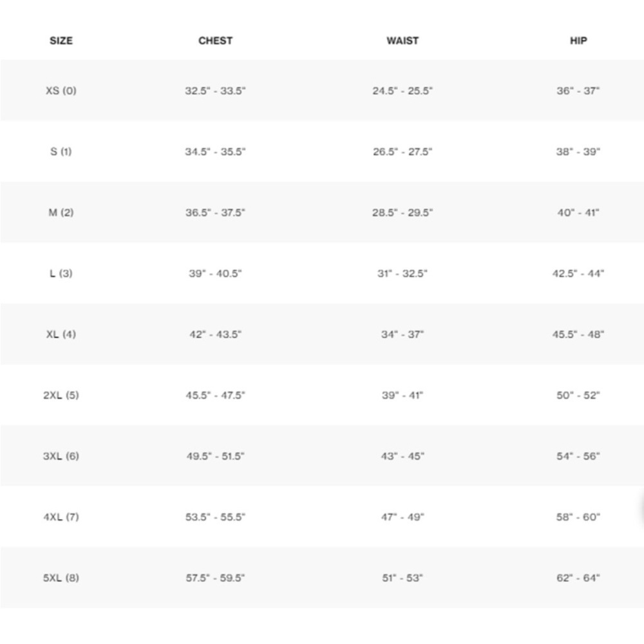The image size is (644, 644).
Task: Select the XS (0) size row label
Action: coord(61,90)
